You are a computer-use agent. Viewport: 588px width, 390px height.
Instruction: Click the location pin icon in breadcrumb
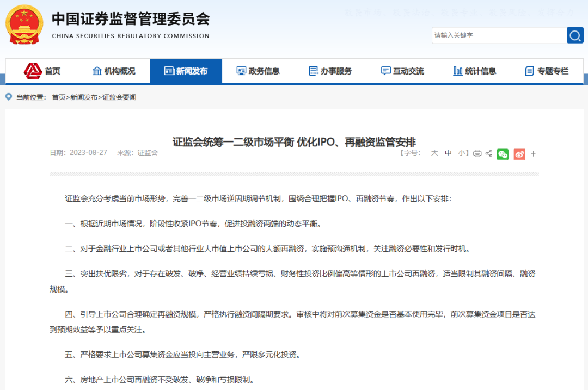[x=9, y=97]
